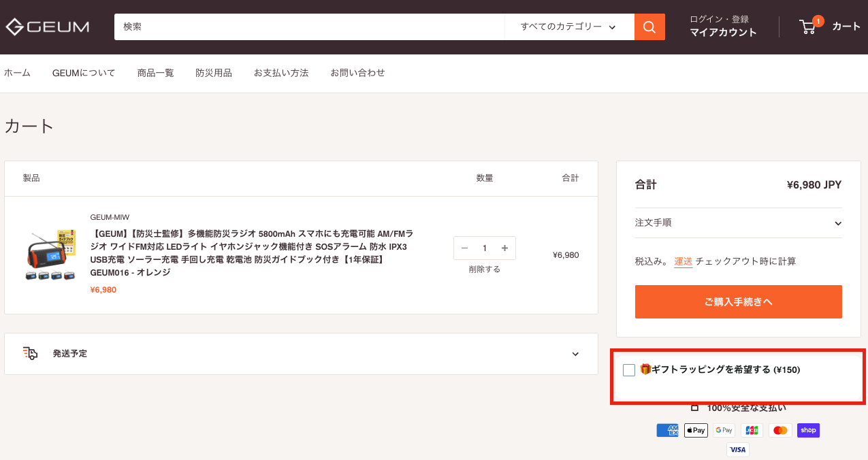Go to 商品一覧 in navigation

click(x=155, y=73)
